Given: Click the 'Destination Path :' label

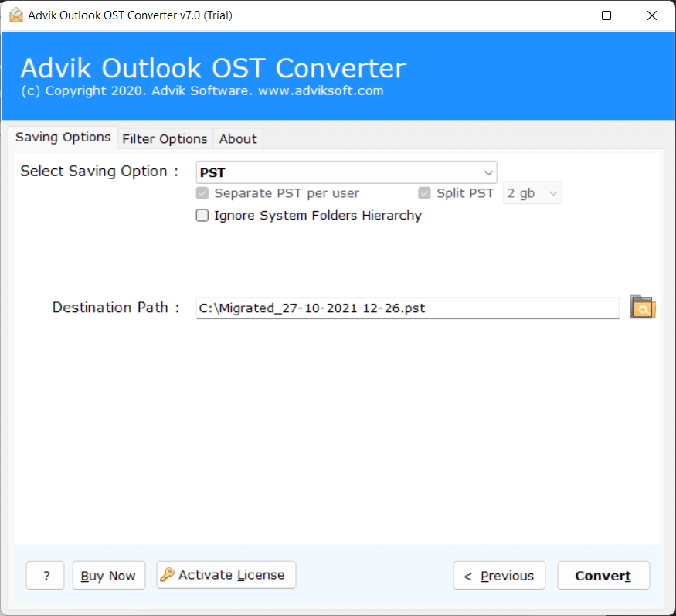Looking at the screenshot, I should (x=116, y=308).
